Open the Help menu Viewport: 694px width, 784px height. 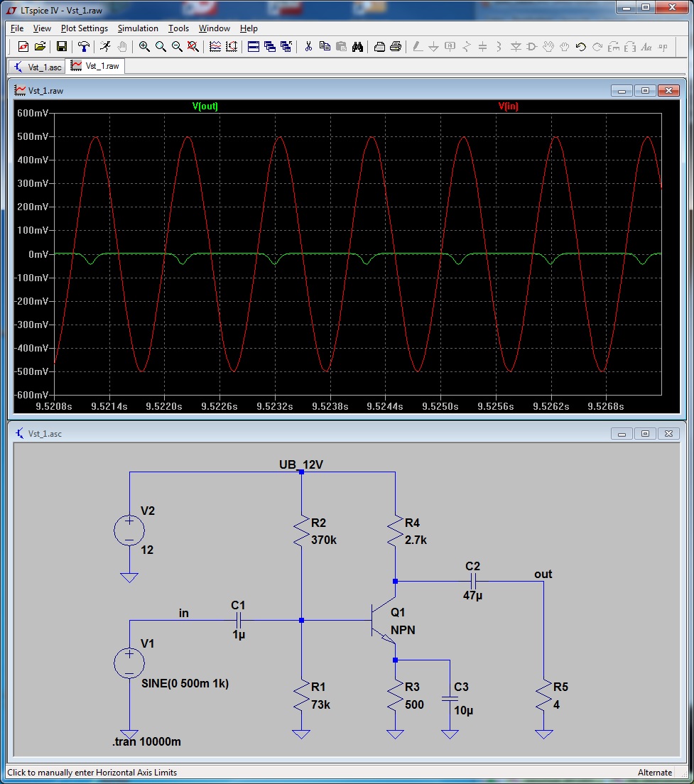coord(249,28)
